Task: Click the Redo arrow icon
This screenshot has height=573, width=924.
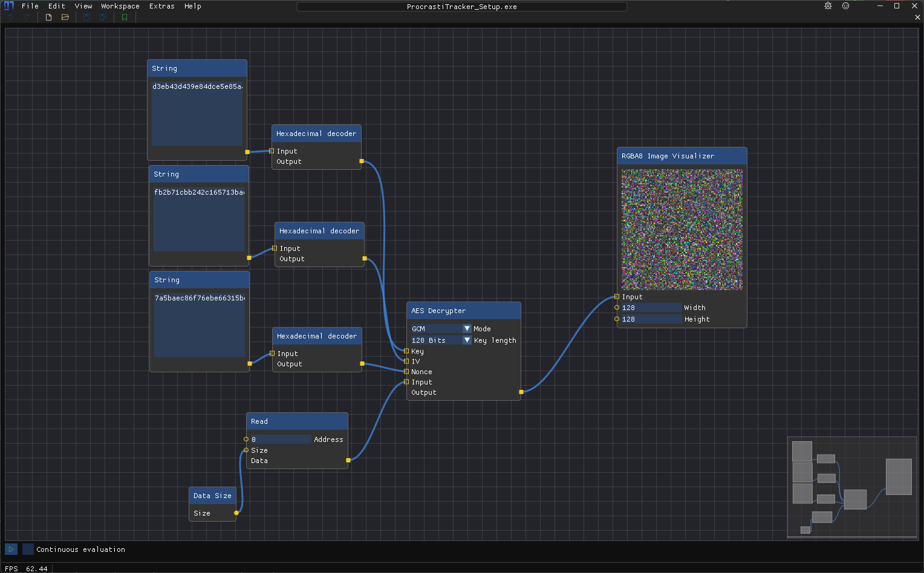Action: pyautogui.click(x=27, y=17)
